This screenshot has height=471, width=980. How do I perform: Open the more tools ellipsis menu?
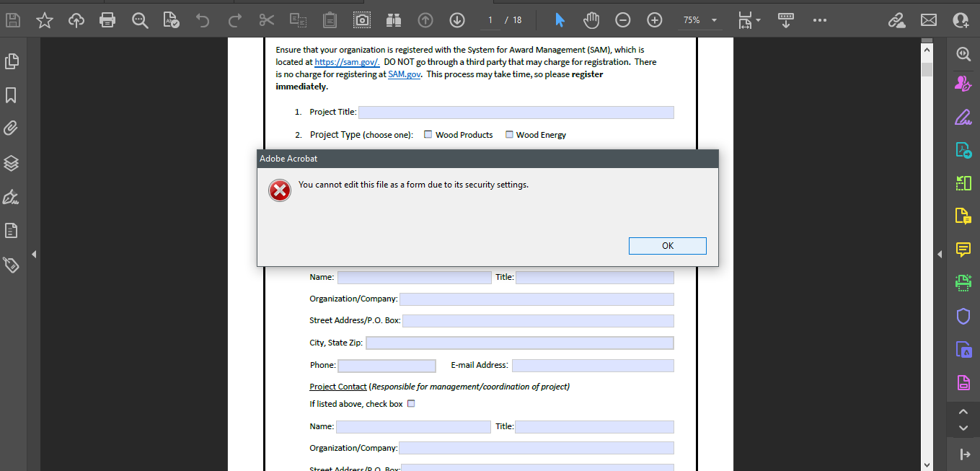819,20
